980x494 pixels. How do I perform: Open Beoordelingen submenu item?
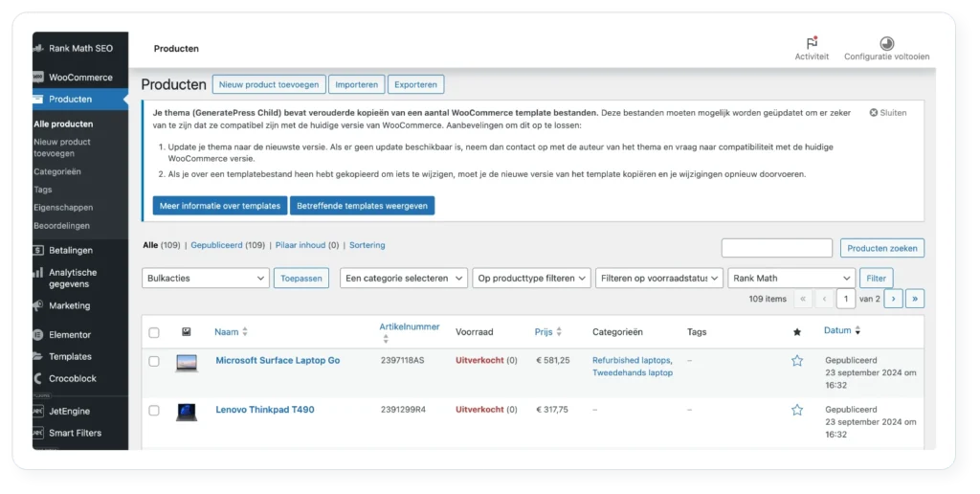click(61, 226)
